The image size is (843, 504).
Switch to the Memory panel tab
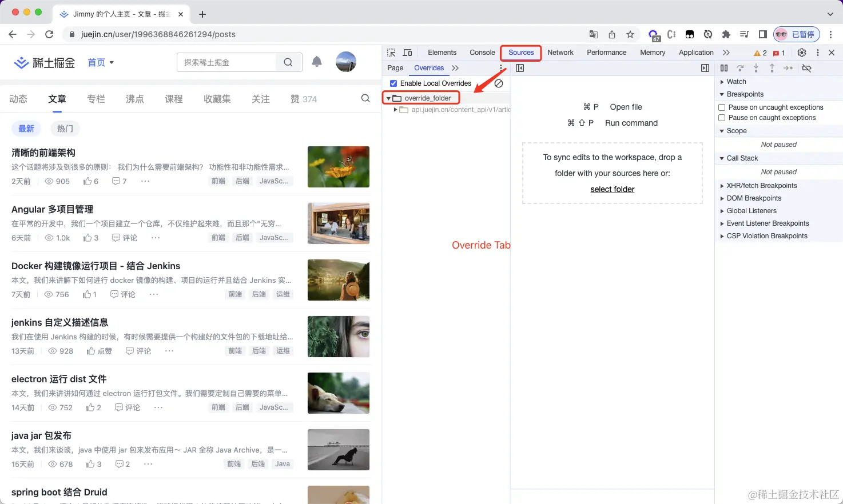(x=653, y=53)
